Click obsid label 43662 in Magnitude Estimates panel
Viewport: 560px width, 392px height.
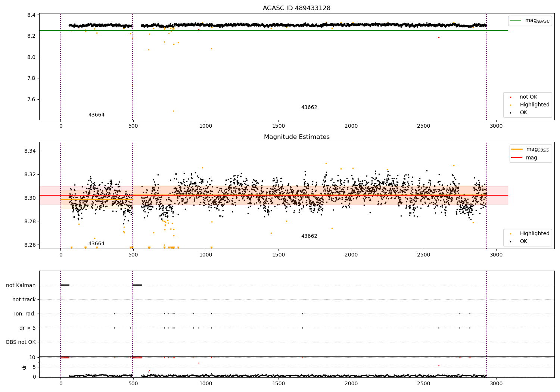click(x=309, y=236)
